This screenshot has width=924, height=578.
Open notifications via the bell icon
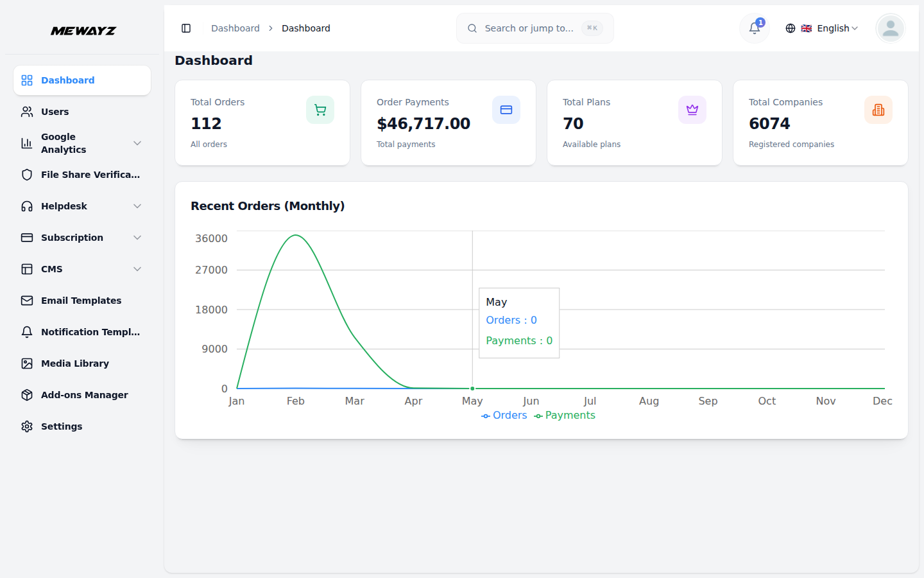(753, 28)
